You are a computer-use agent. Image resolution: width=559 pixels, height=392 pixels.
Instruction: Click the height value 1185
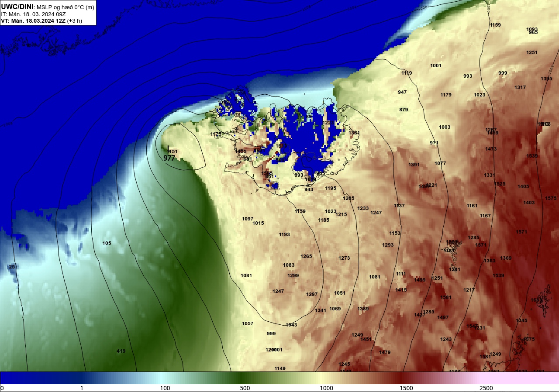[324, 220]
